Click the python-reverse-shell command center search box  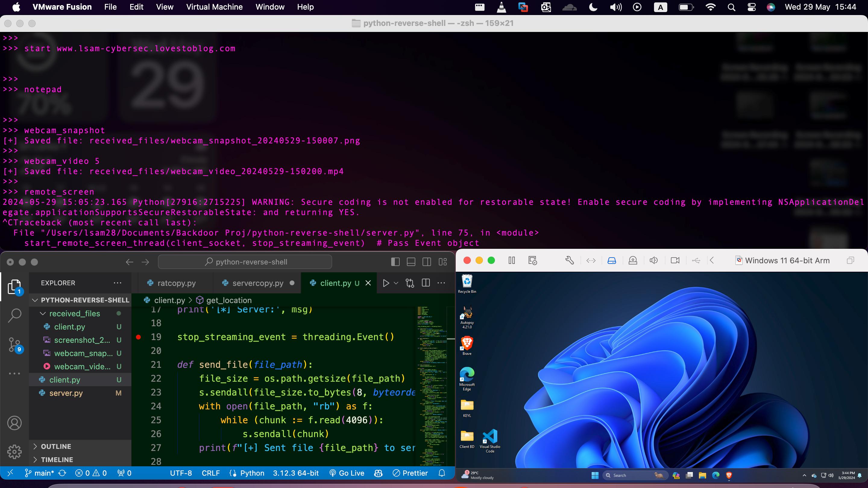click(245, 262)
